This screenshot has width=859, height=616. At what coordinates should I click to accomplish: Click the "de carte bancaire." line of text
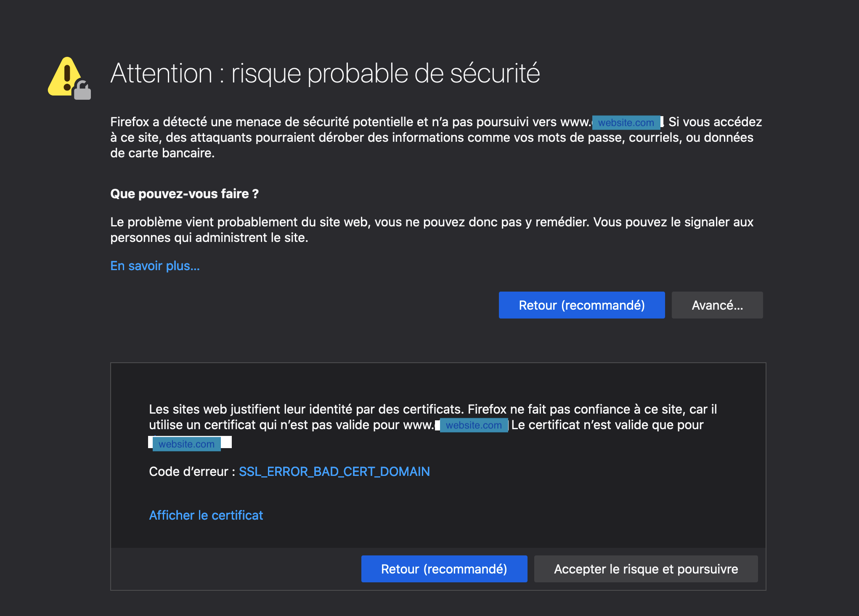tap(162, 153)
